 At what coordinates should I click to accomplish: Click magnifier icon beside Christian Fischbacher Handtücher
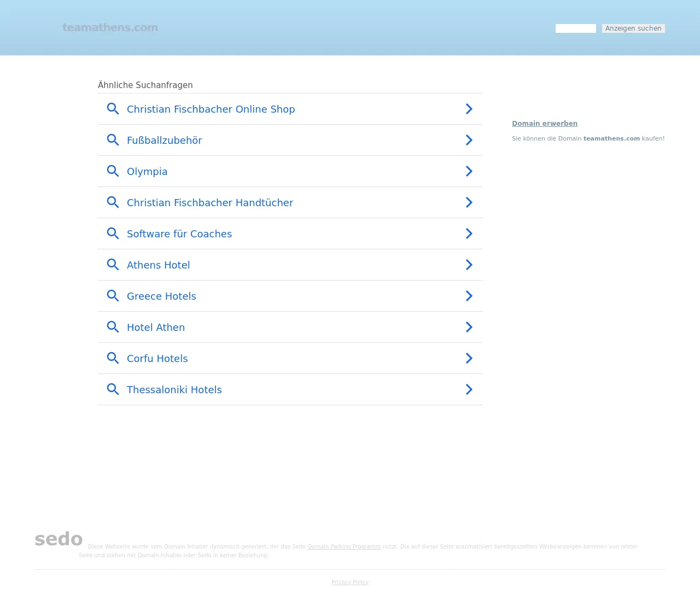[113, 202]
